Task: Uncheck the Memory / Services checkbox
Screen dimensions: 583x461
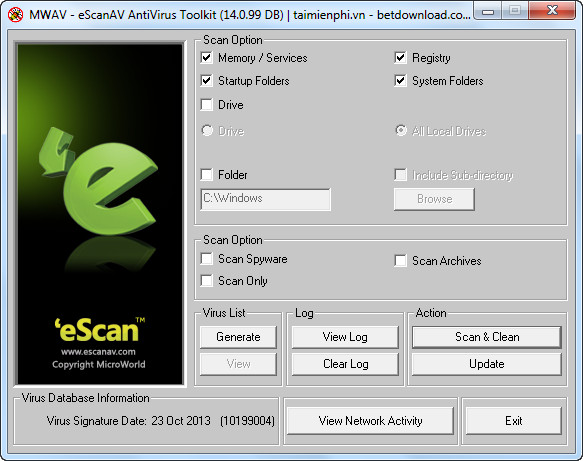Action: [x=207, y=58]
